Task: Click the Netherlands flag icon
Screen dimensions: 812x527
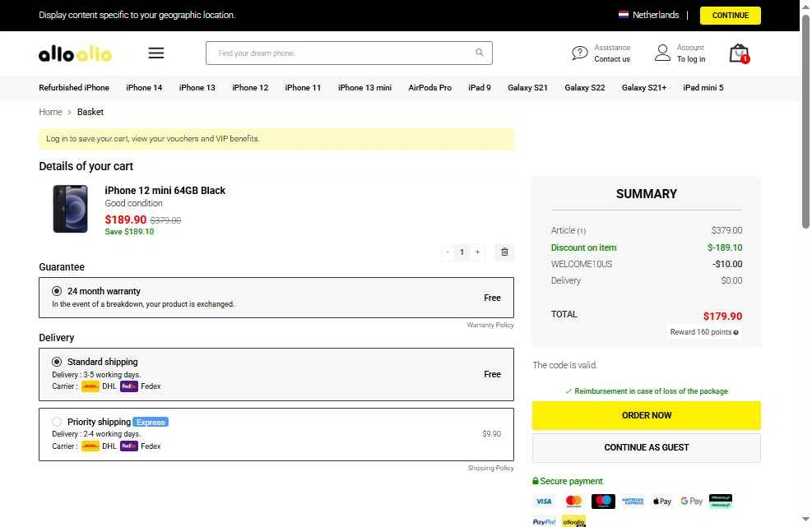Action: tap(624, 15)
